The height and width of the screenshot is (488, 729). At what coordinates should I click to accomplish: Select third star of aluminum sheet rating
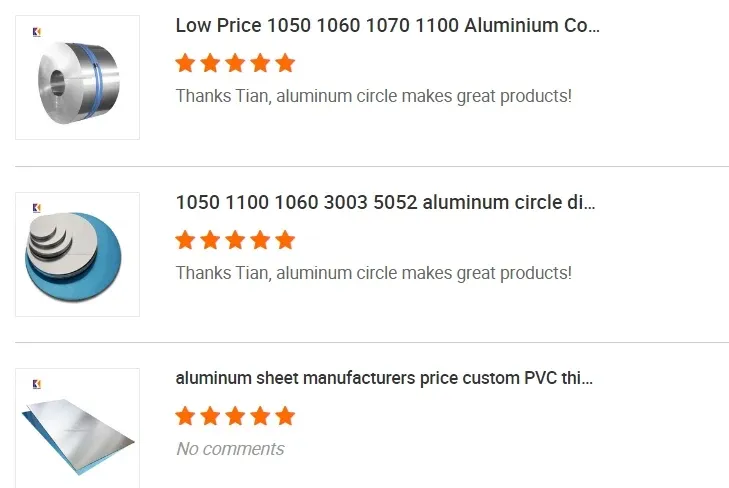(235, 416)
